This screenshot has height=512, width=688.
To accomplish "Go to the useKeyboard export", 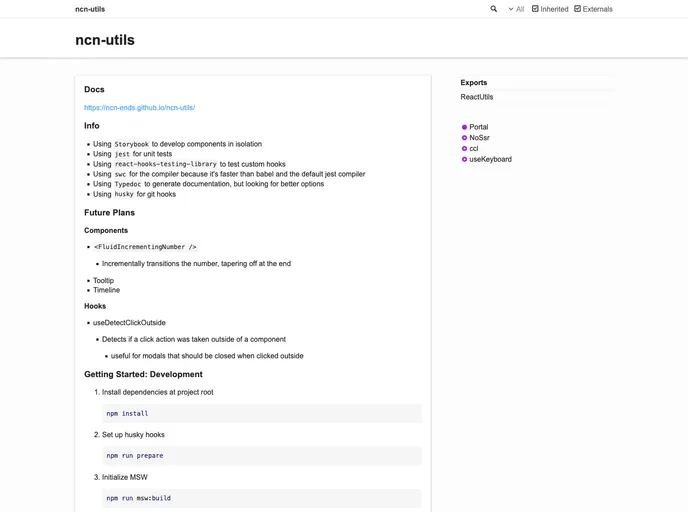I will (x=490, y=159).
